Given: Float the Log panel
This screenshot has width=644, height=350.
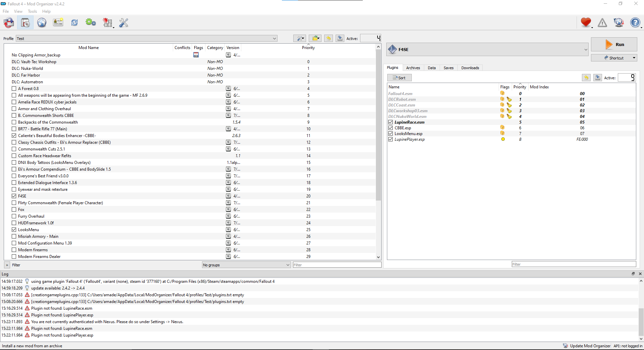Looking at the screenshot, I should [633, 274].
